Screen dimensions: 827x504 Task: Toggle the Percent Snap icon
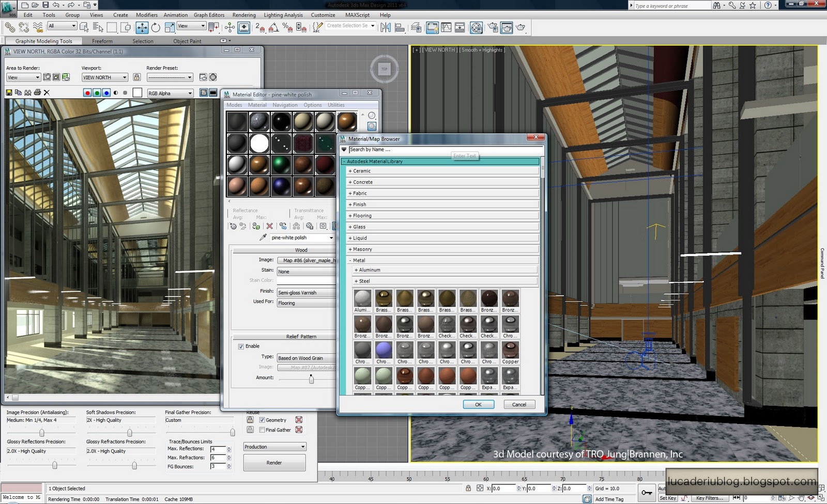288,27
